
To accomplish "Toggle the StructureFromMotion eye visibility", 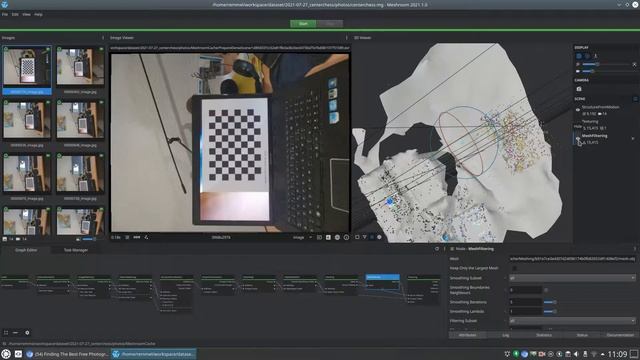I will coord(578,110).
